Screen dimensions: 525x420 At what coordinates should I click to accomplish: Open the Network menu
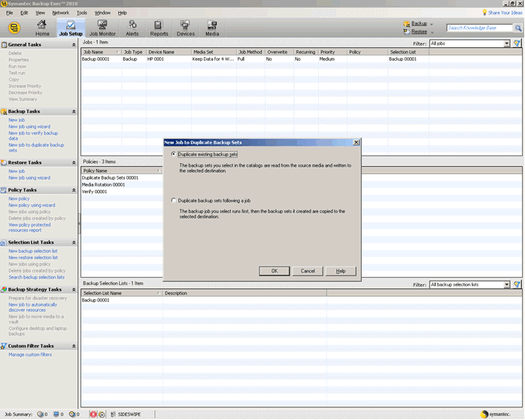(61, 13)
